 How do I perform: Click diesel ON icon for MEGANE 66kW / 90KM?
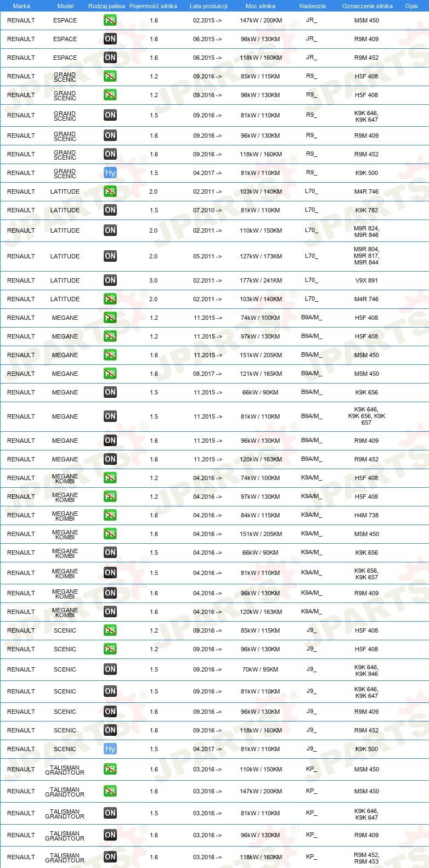pos(110,392)
